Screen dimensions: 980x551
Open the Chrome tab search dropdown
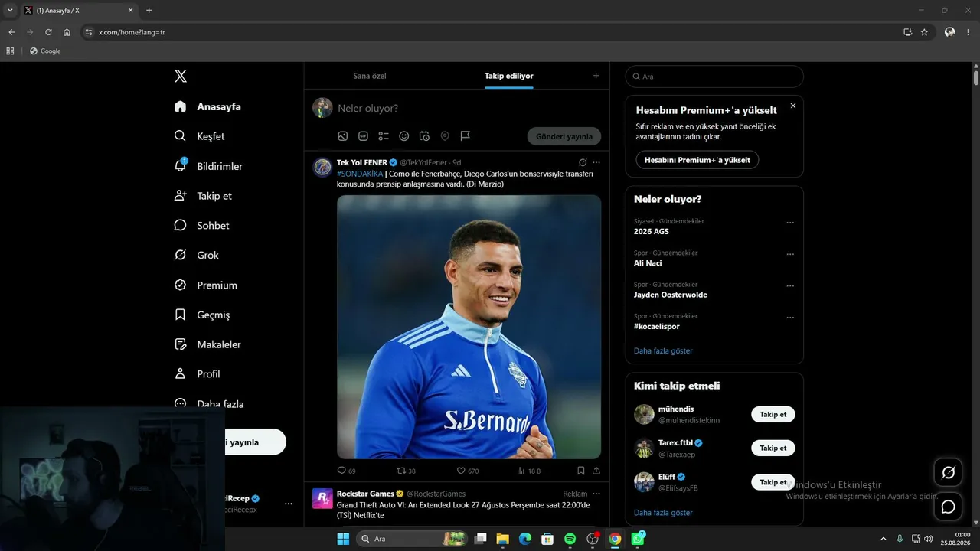pyautogui.click(x=10, y=10)
